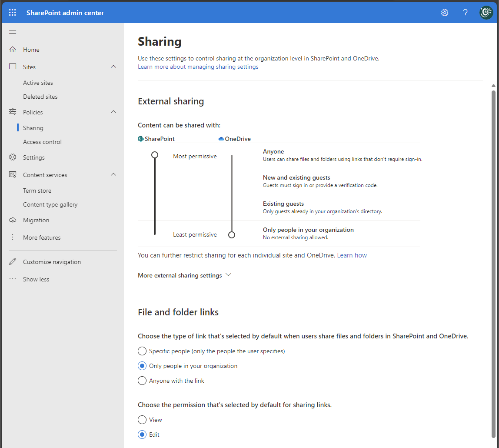The height and width of the screenshot is (448, 499).
Task: Collapse the Sites navigation group
Action: pos(113,67)
